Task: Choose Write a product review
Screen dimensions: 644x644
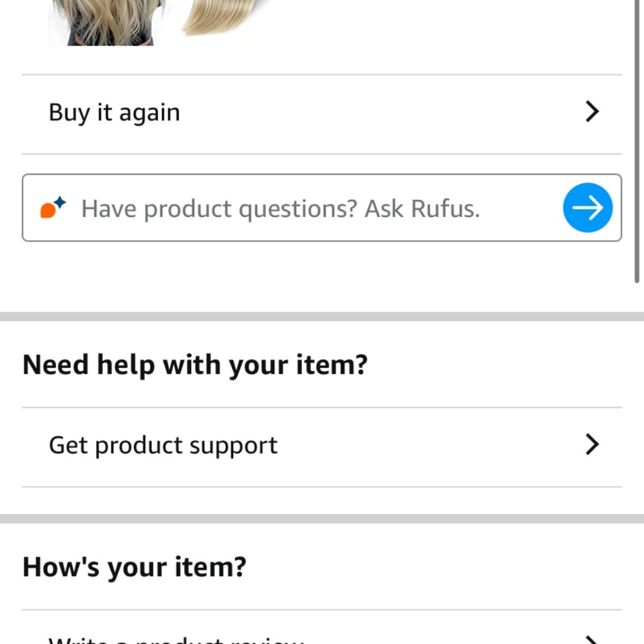Action: click(x=176, y=640)
